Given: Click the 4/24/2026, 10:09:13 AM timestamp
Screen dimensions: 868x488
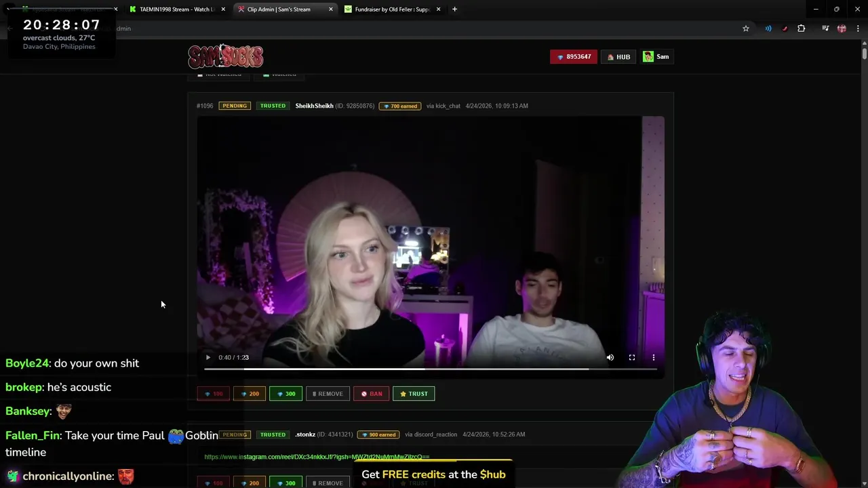Looking at the screenshot, I should [x=496, y=106].
